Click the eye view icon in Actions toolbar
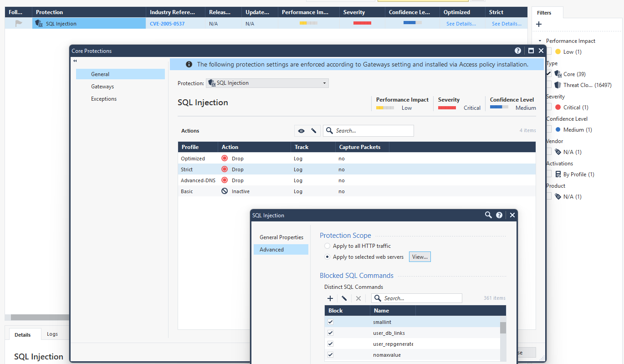624x364 pixels. (301, 131)
